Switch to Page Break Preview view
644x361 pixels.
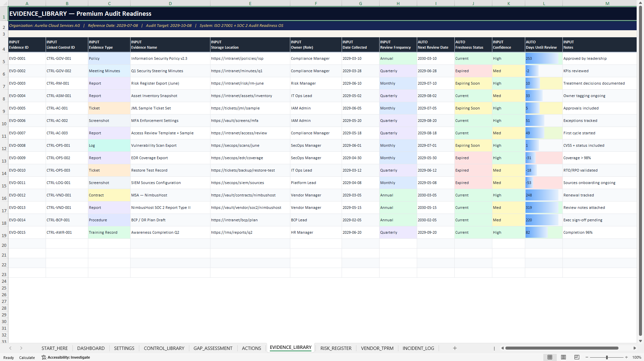[577, 357]
